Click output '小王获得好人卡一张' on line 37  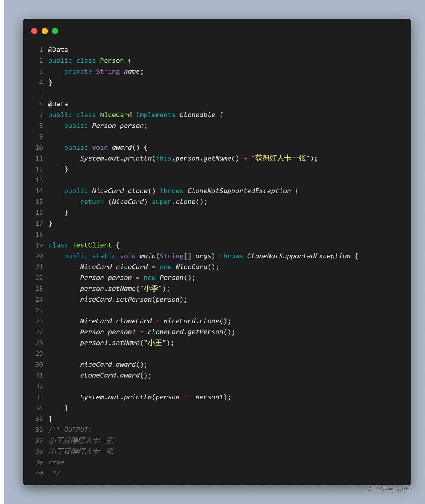tap(81, 440)
